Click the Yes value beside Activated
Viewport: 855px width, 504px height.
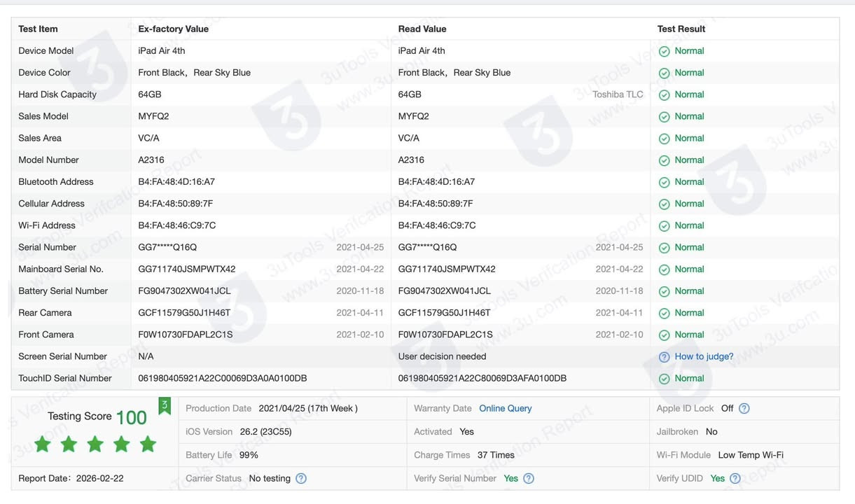[466, 431]
